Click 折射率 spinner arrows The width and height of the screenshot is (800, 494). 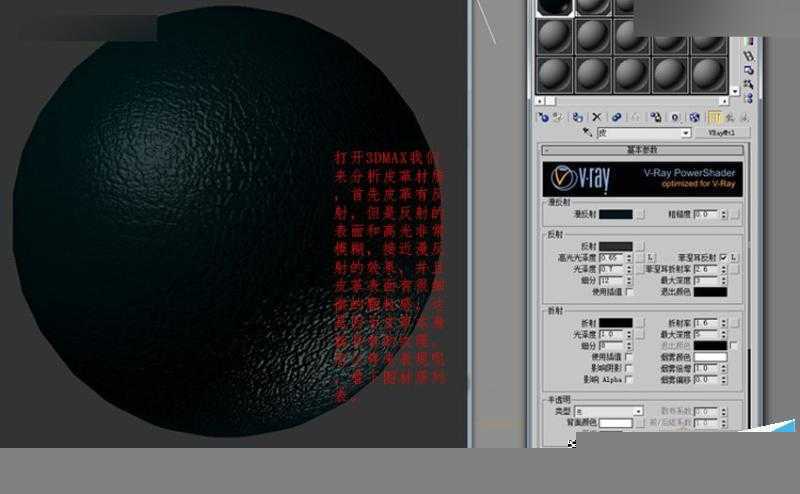(723, 323)
